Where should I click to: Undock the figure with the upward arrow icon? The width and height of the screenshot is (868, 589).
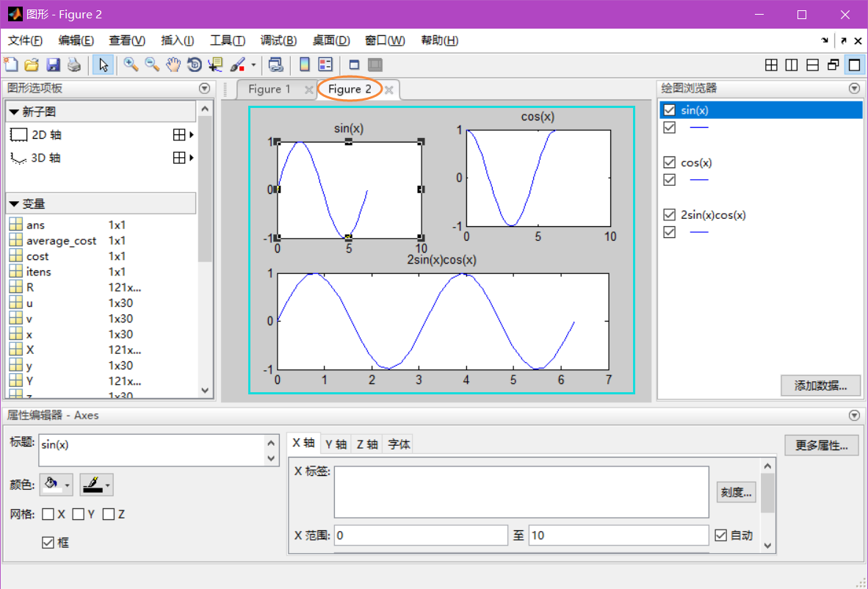(x=844, y=40)
